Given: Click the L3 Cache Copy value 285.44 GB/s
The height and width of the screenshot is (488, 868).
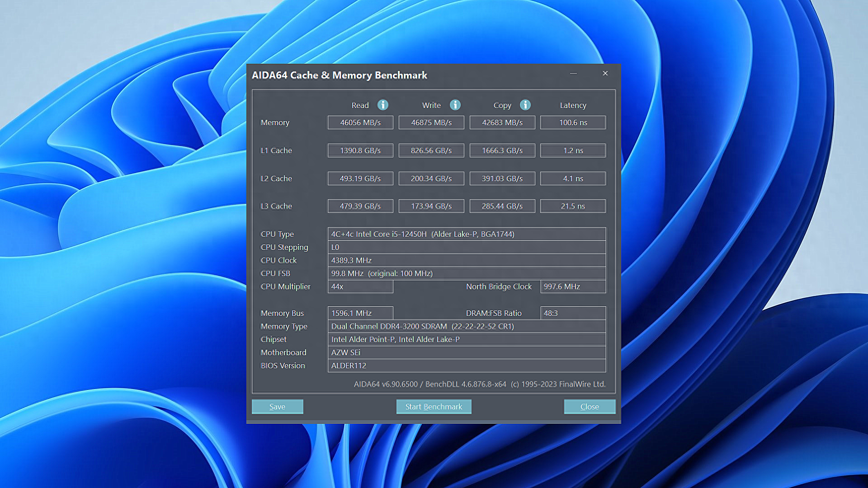Looking at the screenshot, I should pyautogui.click(x=502, y=206).
